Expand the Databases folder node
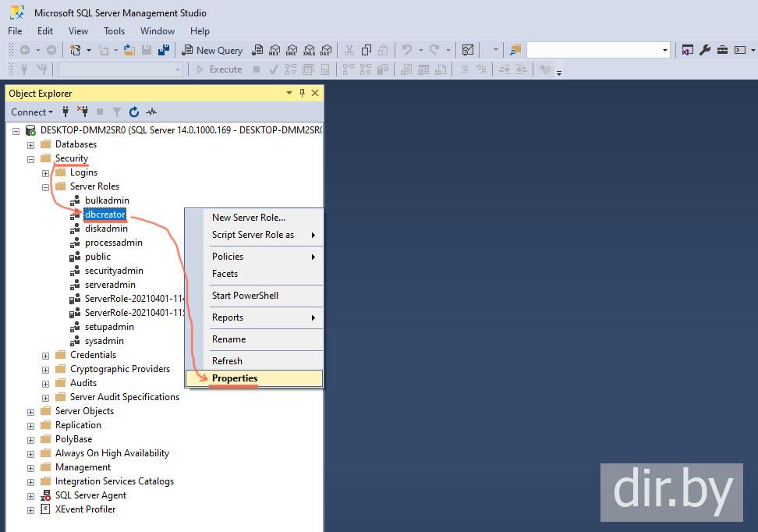Viewport: 758px width, 532px height. pos(31,145)
